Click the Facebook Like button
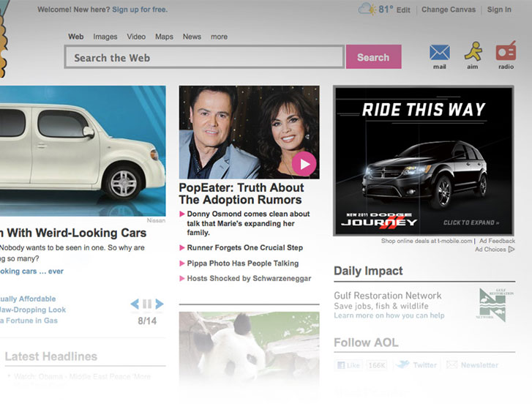This screenshot has height=404, width=532. (350, 364)
